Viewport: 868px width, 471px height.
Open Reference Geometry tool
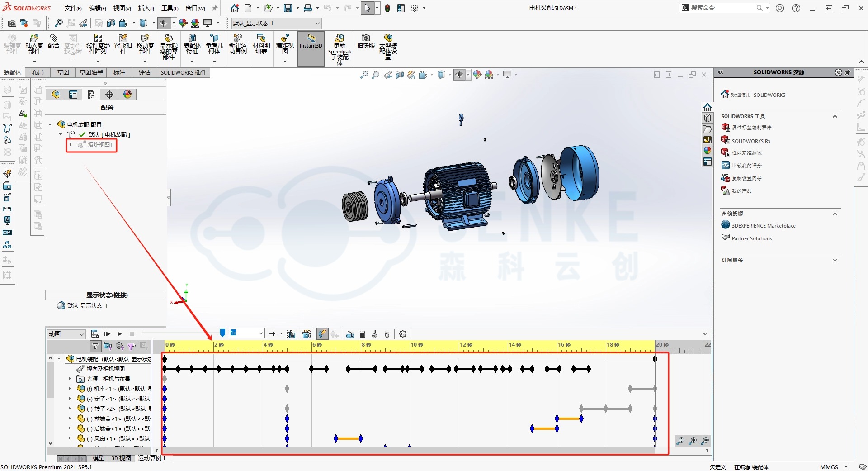coord(214,44)
